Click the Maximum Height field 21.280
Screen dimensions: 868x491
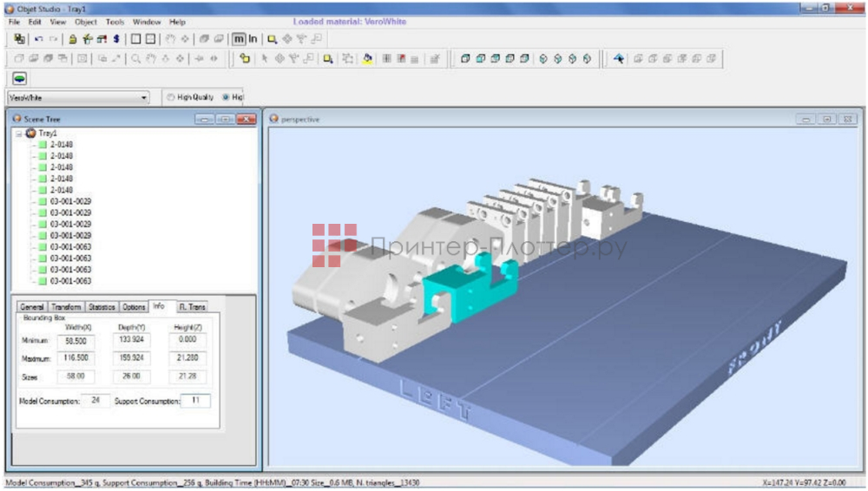[x=187, y=358]
